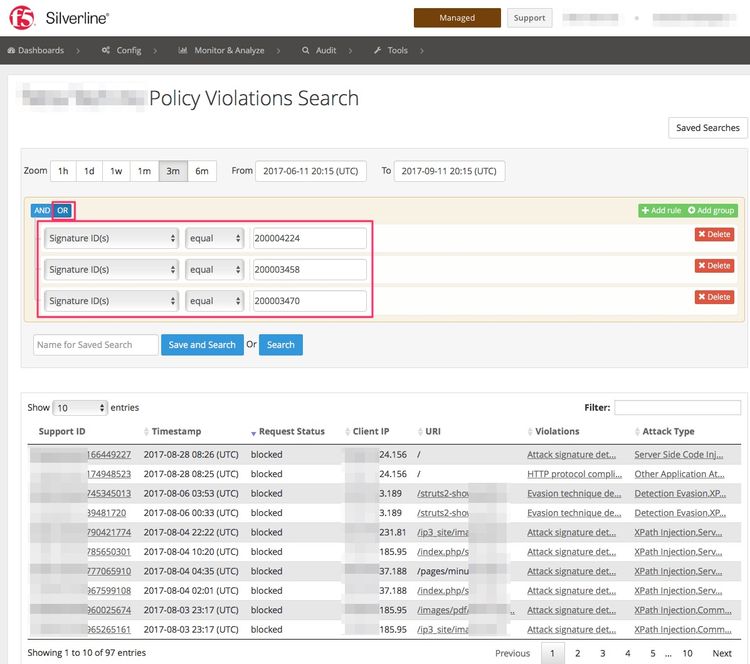
Task: Open the Config menu
Action: (121, 50)
